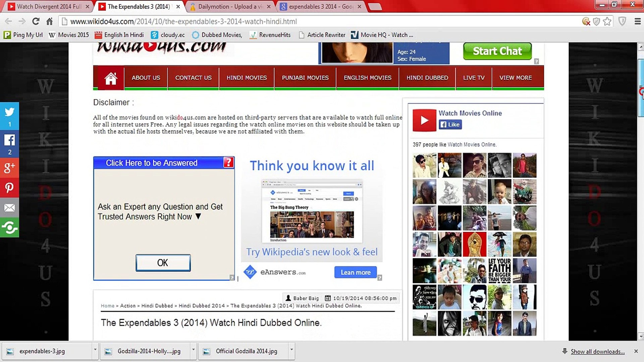Open ENGLISH MOVIES menu item
Screen dimensions: 644x362
point(367,78)
